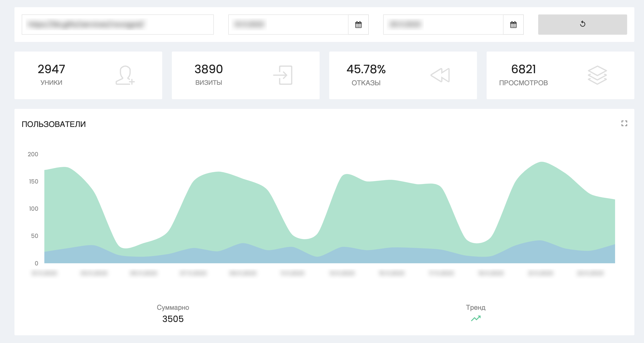Click the green area chart peak on right
Image resolution: width=644 pixels, height=343 pixels.
point(542,175)
